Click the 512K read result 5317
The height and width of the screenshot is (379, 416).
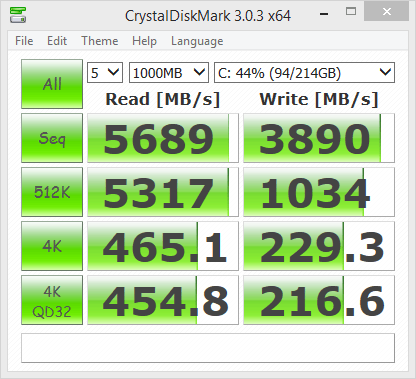coord(163,192)
